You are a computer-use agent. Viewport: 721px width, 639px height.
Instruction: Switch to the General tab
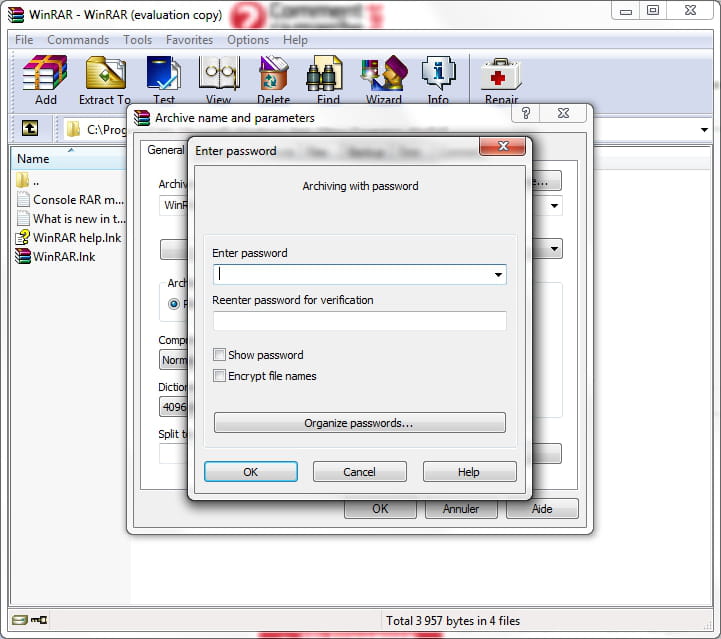point(166,150)
